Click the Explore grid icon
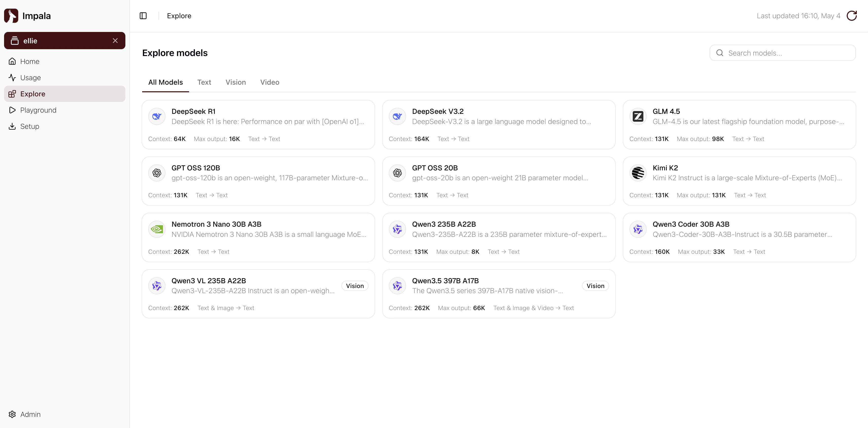 point(12,94)
